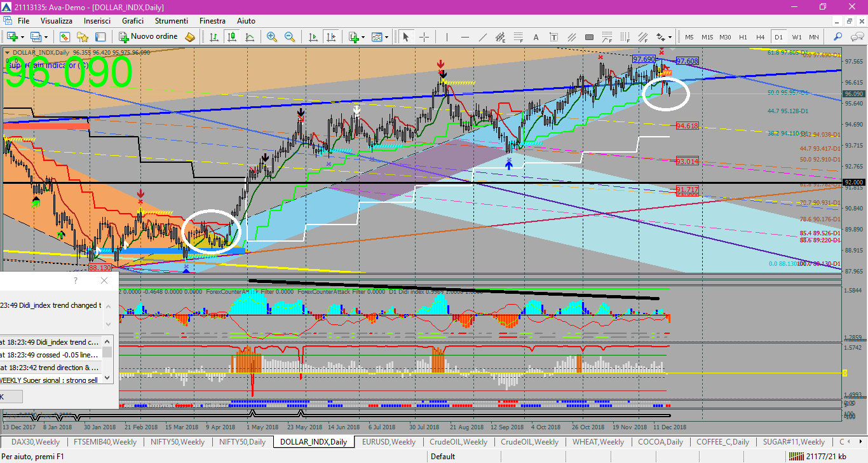The width and height of the screenshot is (868, 463).
Task: Select the Fibonacci arcs tool
Action: 607,37
